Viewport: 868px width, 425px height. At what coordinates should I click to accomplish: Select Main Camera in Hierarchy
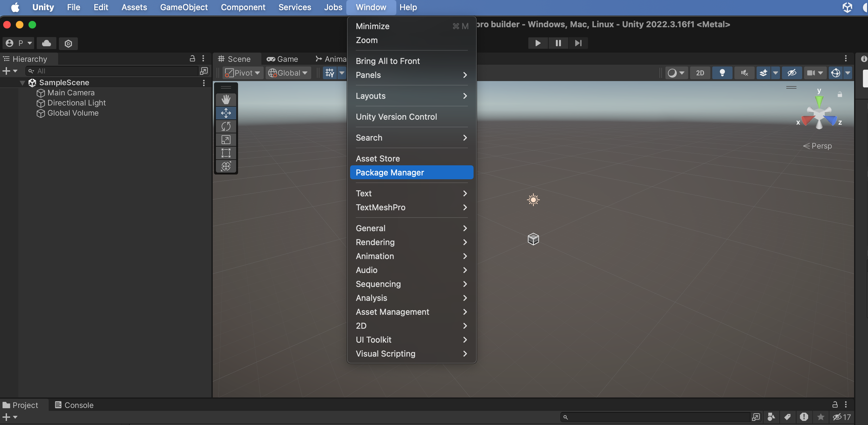tap(71, 93)
